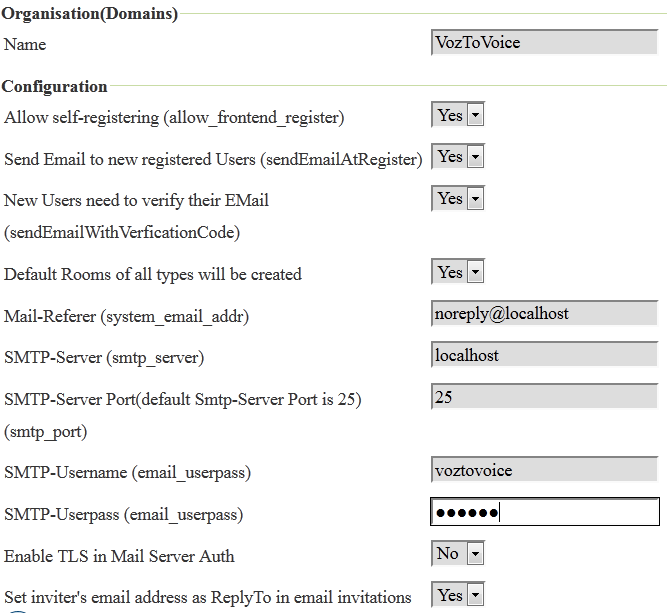Click the Organisation Name input field
The image size is (667, 613).
pos(544,43)
